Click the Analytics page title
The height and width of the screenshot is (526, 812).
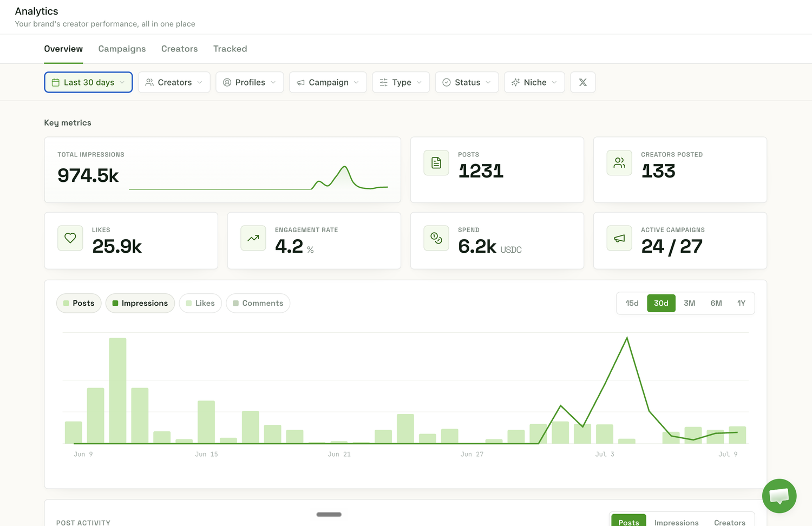click(x=36, y=11)
